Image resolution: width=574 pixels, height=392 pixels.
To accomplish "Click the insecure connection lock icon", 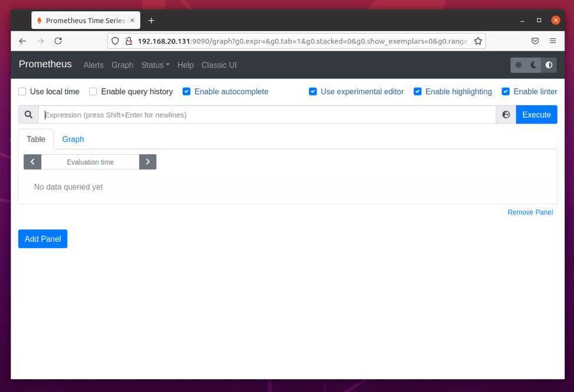I will (128, 41).
